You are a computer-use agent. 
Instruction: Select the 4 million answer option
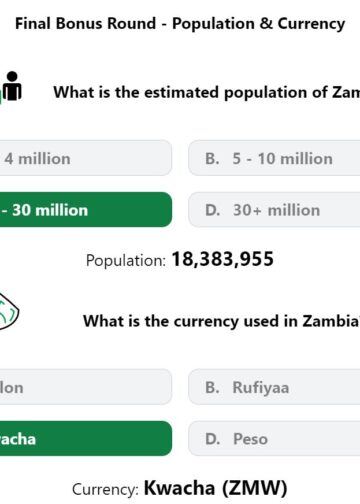[x=86, y=158]
